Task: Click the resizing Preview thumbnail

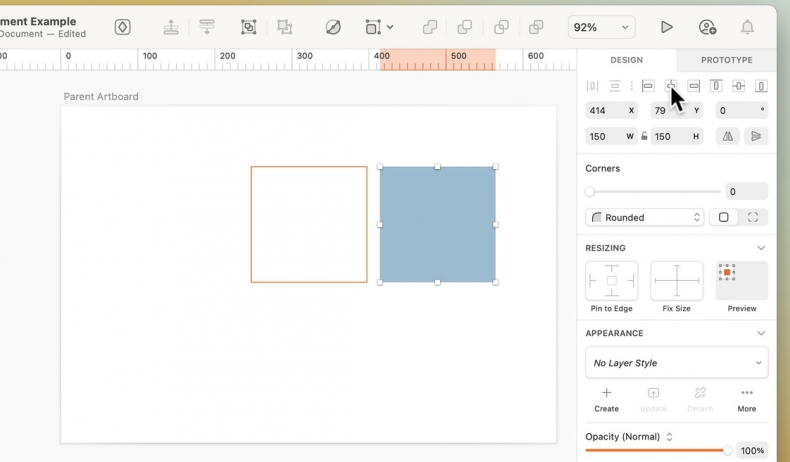Action: (x=742, y=281)
